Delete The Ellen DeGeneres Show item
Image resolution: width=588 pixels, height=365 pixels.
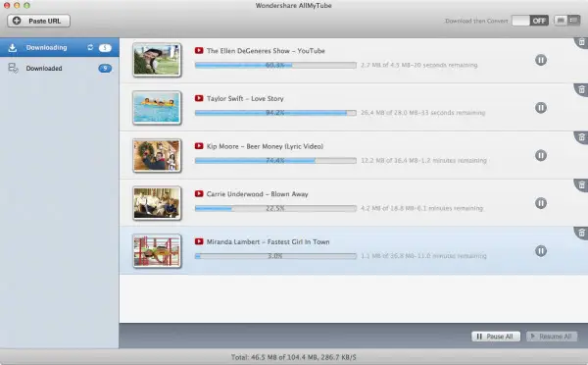click(581, 42)
